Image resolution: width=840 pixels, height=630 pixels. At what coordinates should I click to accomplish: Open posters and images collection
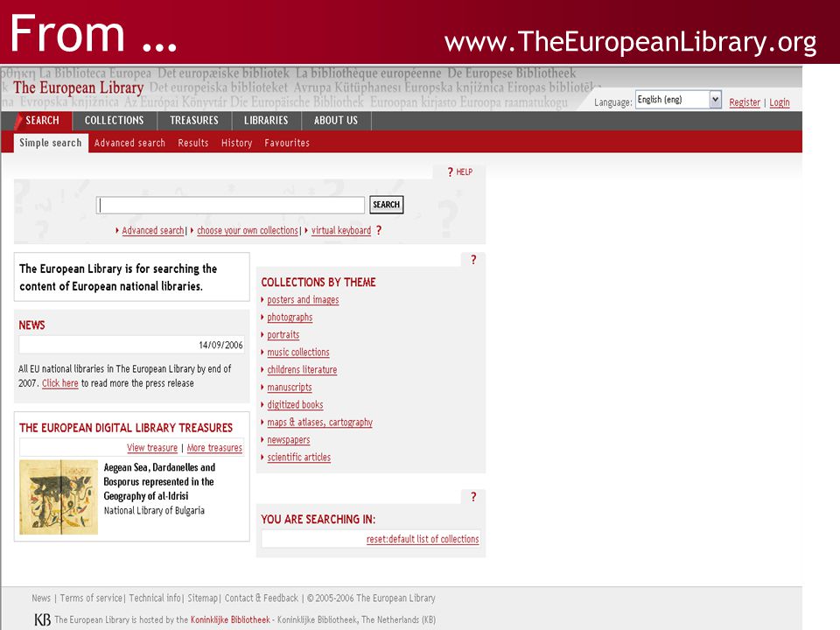(304, 300)
